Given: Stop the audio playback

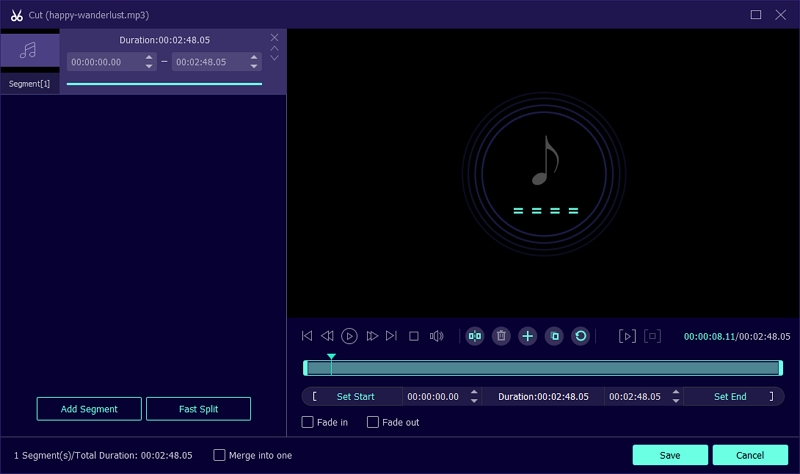Looking at the screenshot, I should tap(414, 336).
